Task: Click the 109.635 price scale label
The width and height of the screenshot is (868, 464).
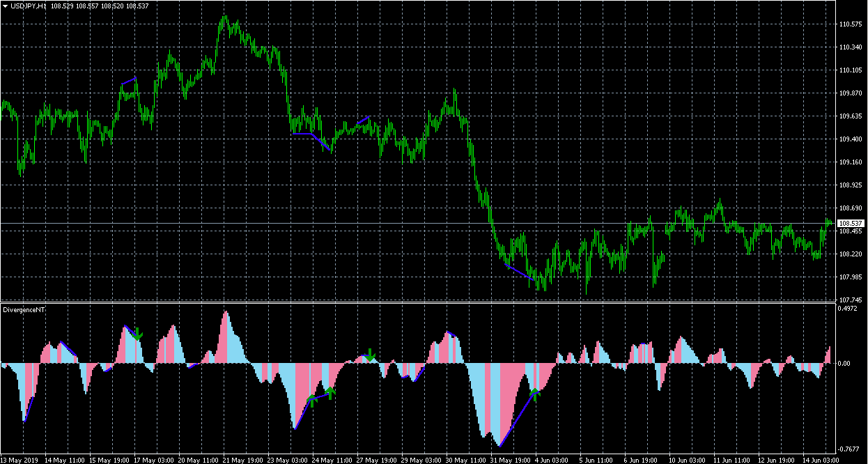Action: (851, 116)
